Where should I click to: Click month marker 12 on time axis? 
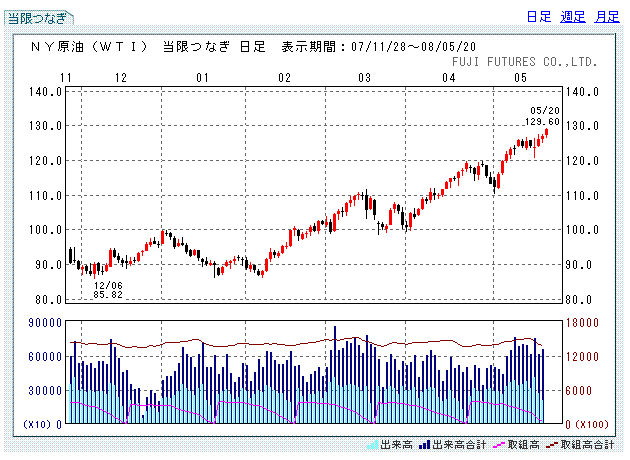[120, 78]
